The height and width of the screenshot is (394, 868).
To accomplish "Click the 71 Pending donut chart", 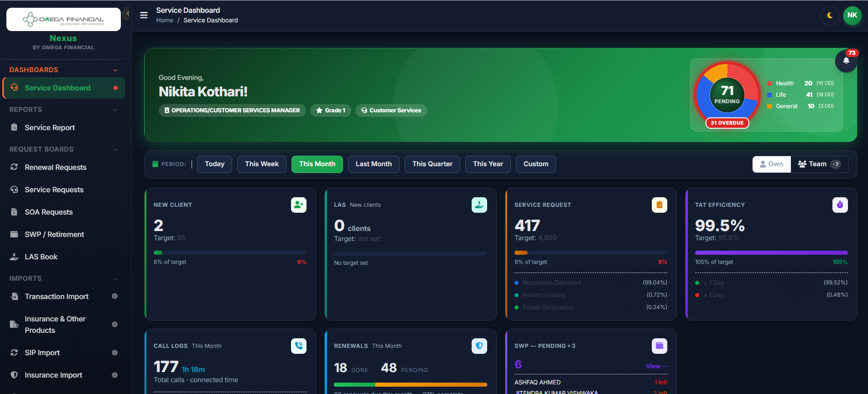I will tap(727, 95).
